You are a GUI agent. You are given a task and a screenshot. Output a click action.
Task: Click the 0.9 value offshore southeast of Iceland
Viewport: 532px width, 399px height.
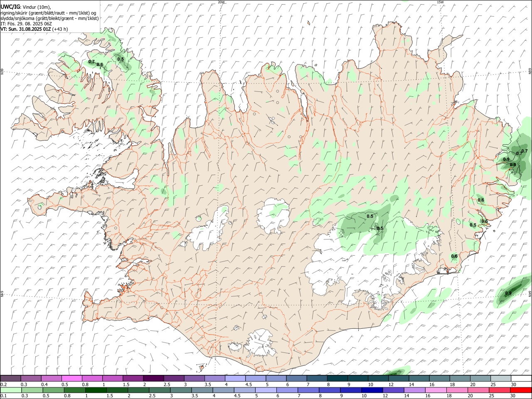click(508, 293)
